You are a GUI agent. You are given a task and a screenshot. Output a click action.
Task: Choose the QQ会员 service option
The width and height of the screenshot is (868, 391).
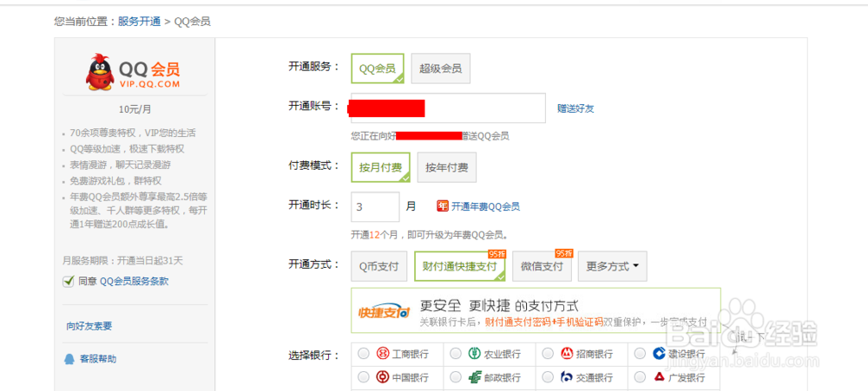(378, 68)
